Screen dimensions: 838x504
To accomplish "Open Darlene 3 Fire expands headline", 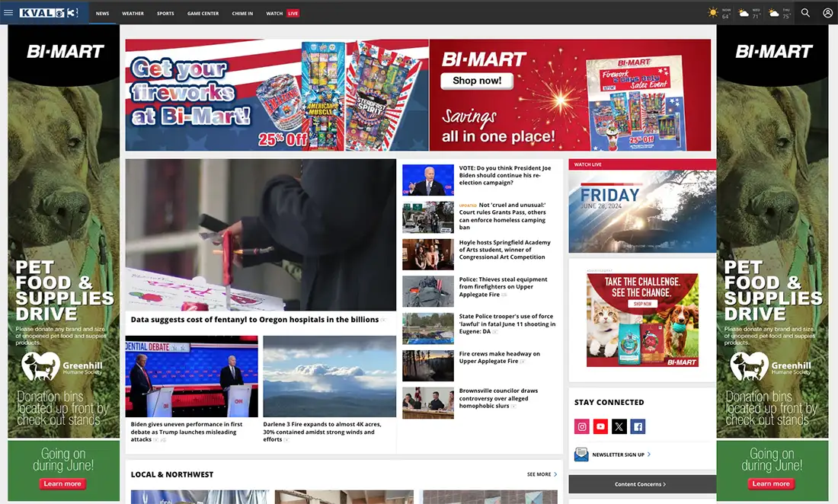I will [321, 432].
